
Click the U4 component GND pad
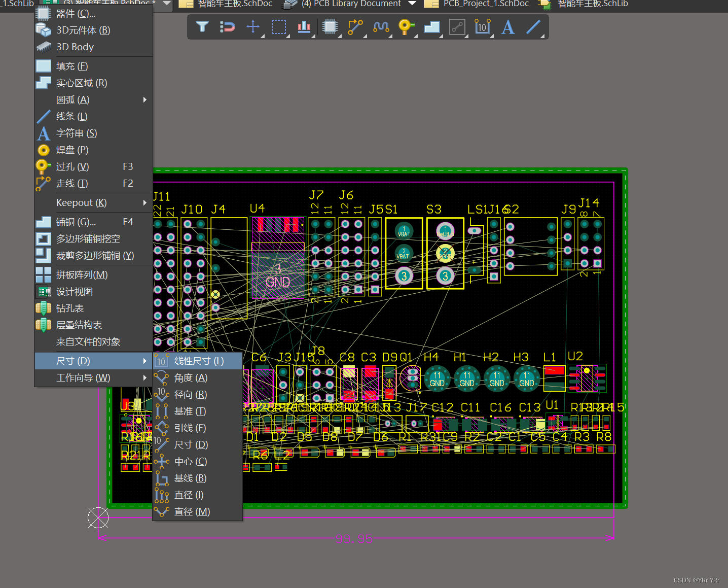click(x=278, y=275)
